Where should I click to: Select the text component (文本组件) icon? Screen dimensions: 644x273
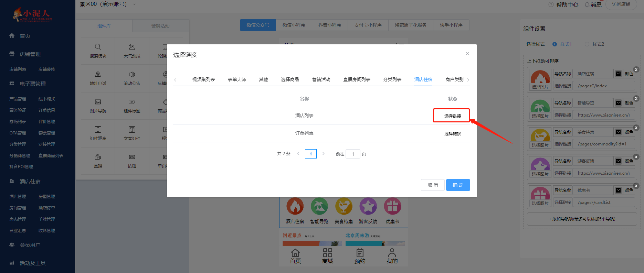[132, 130]
